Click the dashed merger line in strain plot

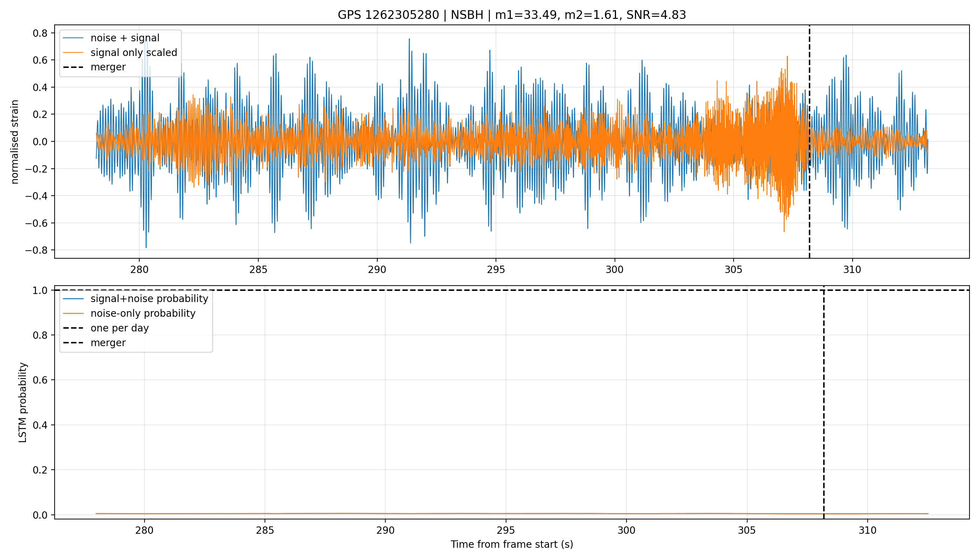coord(809,141)
